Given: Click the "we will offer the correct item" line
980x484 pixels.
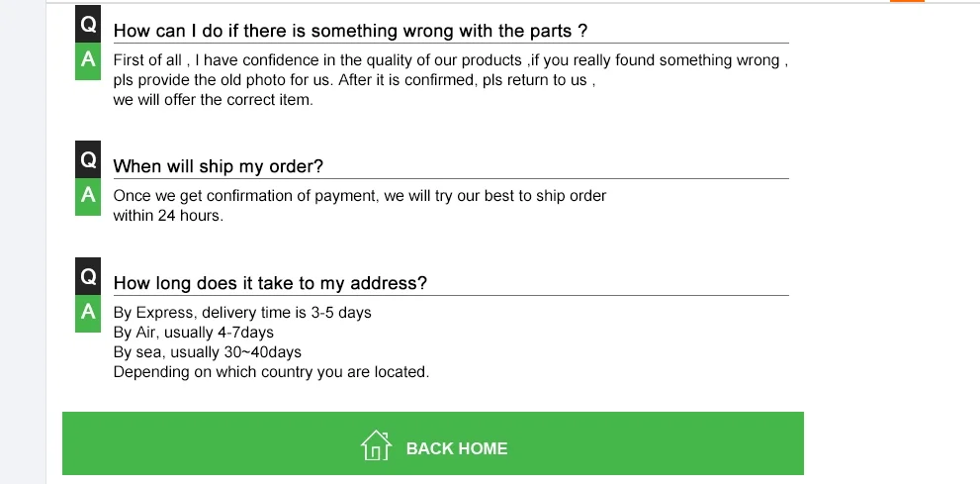Looking at the screenshot, I should click(213, 100).
